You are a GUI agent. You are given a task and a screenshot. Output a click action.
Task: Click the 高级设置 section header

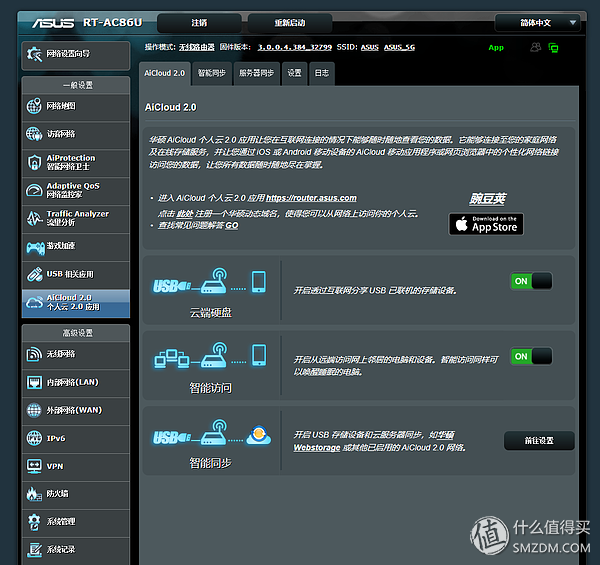pyautogui.click(x=76, y=333)
